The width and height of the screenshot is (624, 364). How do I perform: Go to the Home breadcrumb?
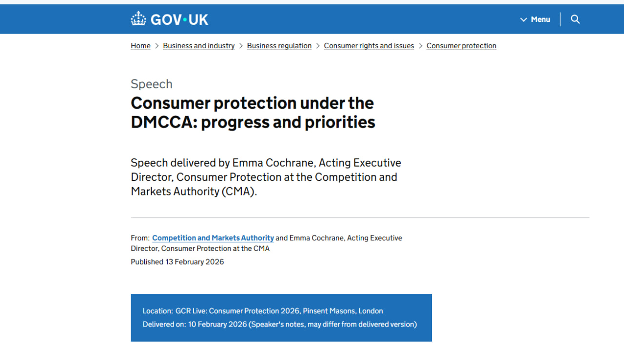pyautogui.click(x=140, y=46)
